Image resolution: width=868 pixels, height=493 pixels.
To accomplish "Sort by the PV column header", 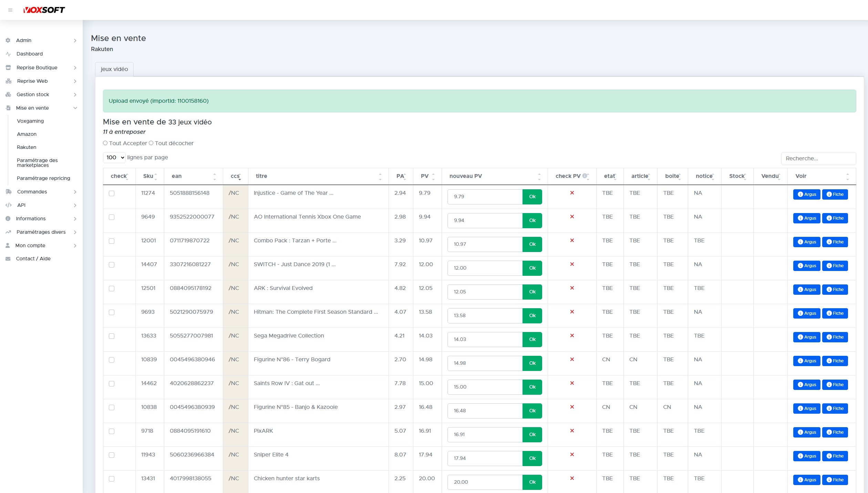I will 427,176.
